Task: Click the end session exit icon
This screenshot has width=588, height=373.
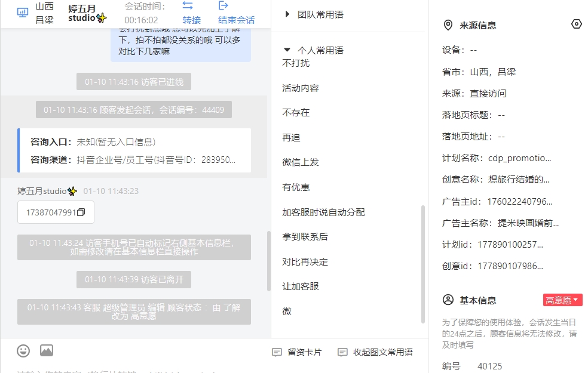Action: tap(223, 5)
